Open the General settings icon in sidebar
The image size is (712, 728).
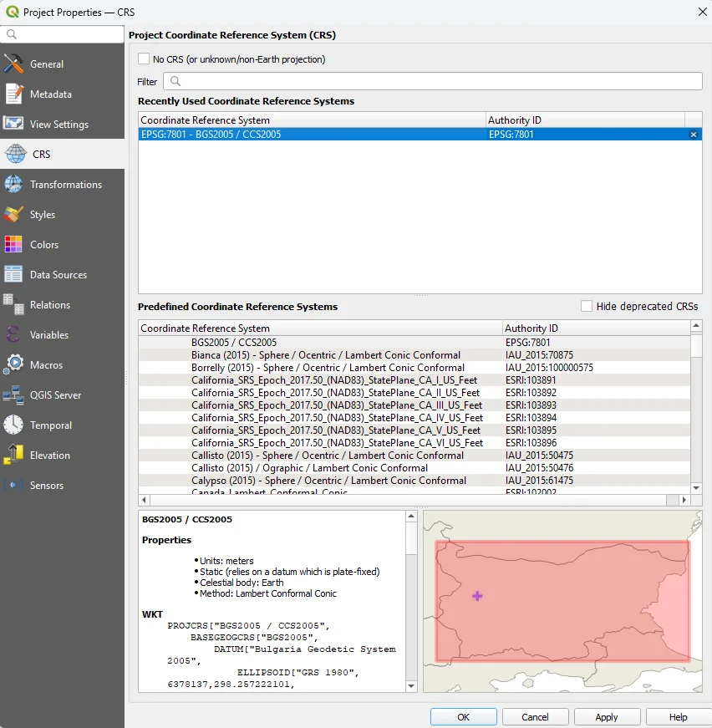(x=13, y=64)
